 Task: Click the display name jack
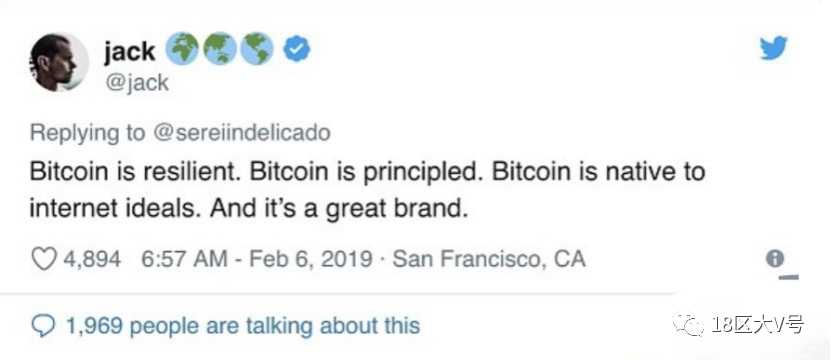click(x=129, y=51)
